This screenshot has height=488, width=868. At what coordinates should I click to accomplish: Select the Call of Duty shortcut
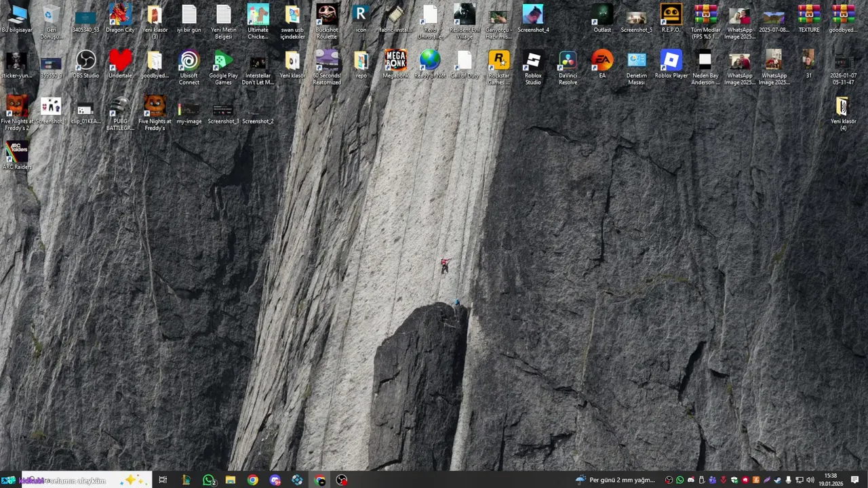coord(465,64)
